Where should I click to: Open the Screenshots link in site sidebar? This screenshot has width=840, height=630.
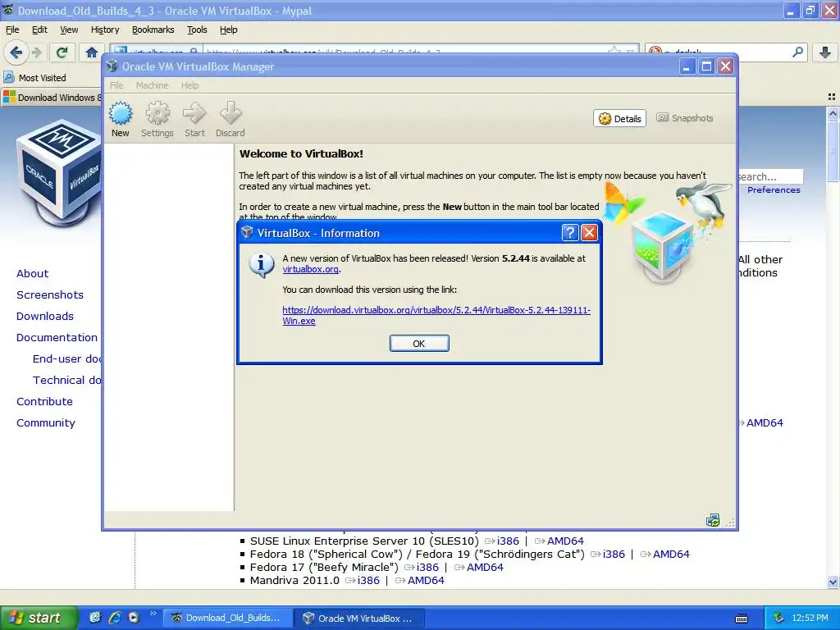(50, 295)
